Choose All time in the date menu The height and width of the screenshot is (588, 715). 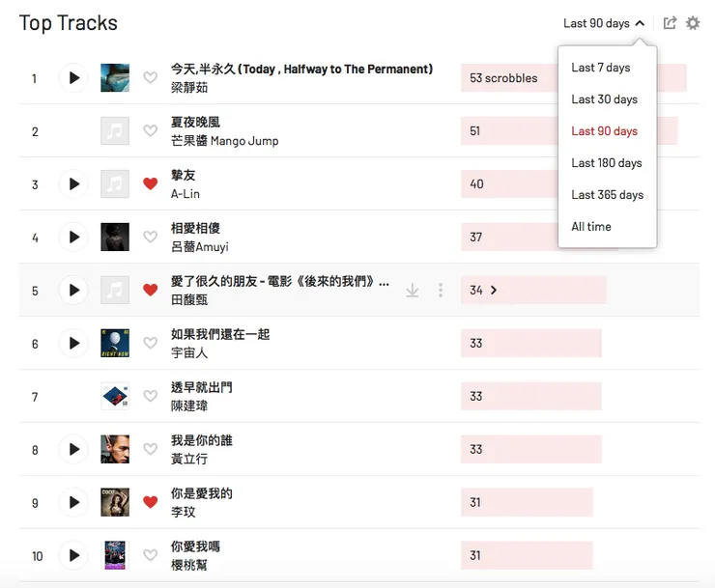(x=591, y=226)
